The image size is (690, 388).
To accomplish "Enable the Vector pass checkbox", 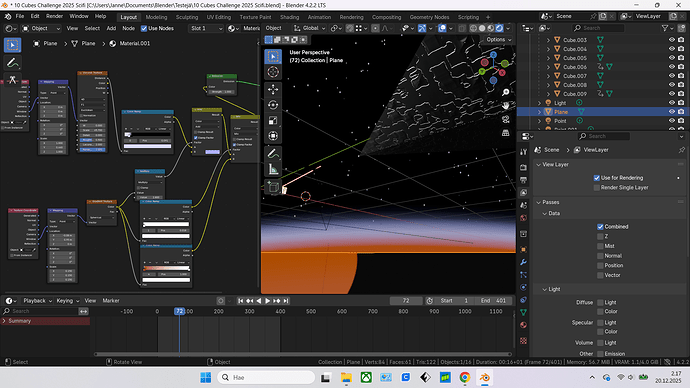I will [600, 275].
